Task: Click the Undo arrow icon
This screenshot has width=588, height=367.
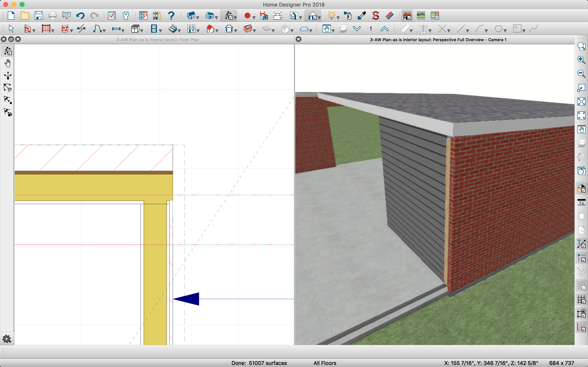Action: [x=80, y=16]
